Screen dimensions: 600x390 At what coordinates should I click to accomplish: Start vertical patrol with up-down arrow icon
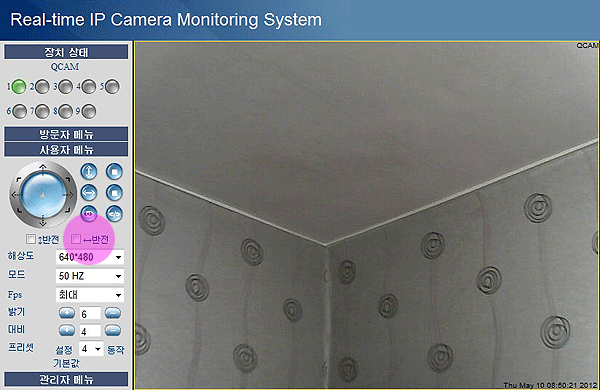point(89,171)
